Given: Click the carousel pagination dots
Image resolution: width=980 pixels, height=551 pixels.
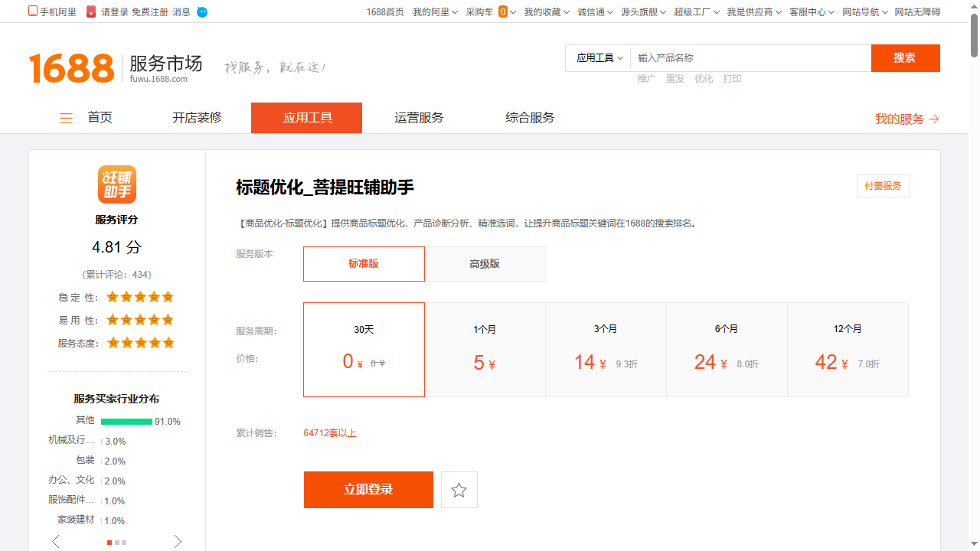Looking at the screenshot, I should [118, 542].
